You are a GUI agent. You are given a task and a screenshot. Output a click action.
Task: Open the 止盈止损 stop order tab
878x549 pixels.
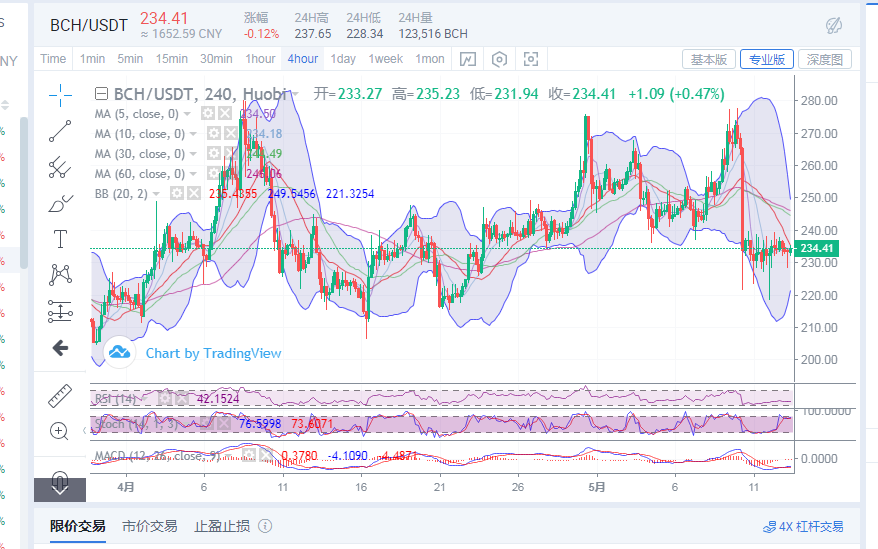click(x=222, y=526)
